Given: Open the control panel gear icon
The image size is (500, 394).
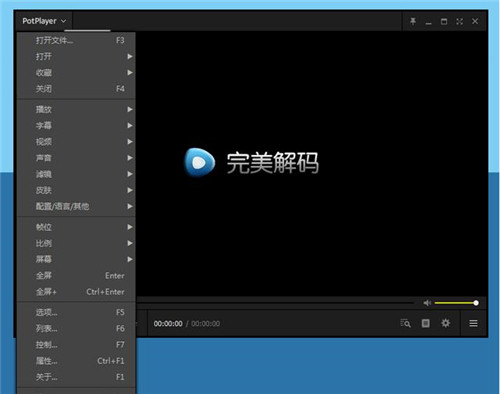Looking at the screenshot, I should click(446, 323).
